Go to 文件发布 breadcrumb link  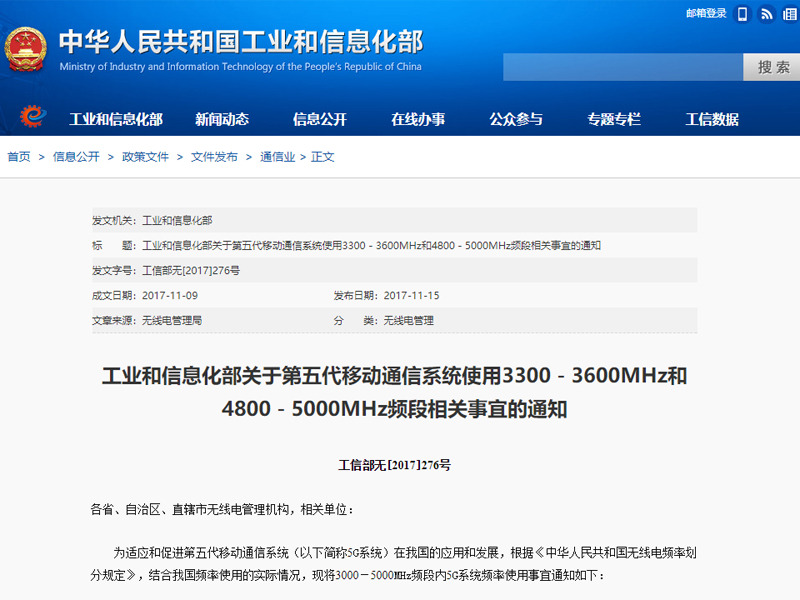point(214,157)
